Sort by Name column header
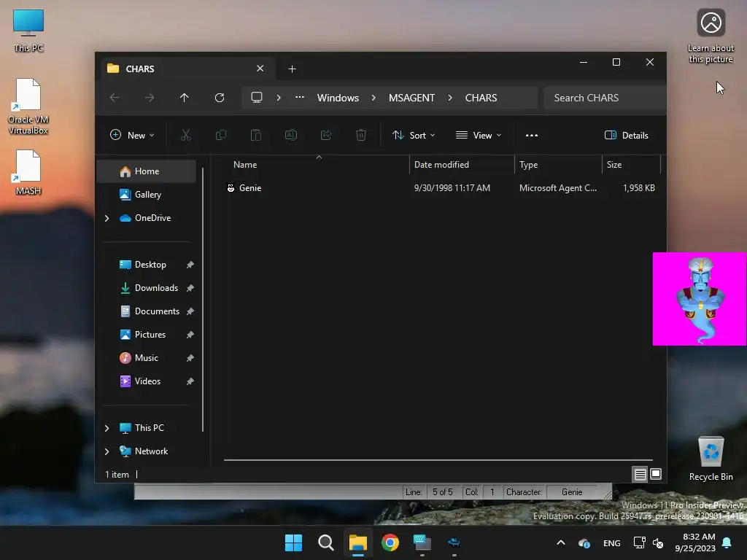 tap(317, 165)
